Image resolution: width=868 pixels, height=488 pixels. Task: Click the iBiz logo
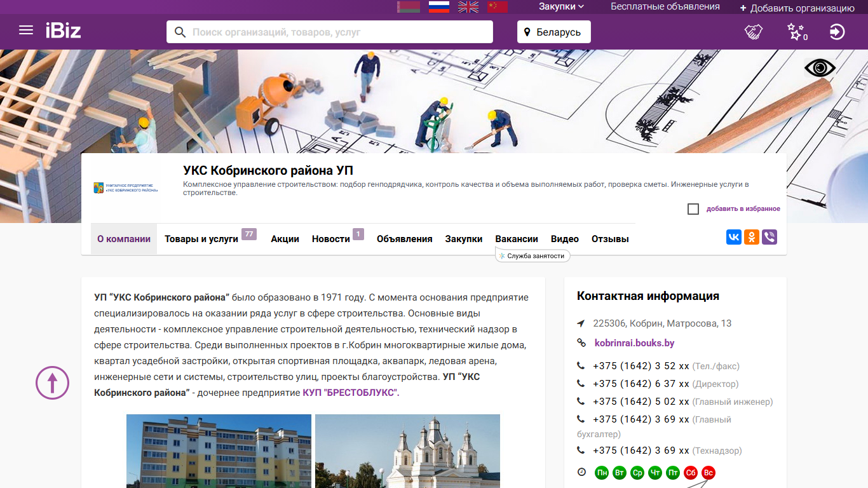pos(63,30)
